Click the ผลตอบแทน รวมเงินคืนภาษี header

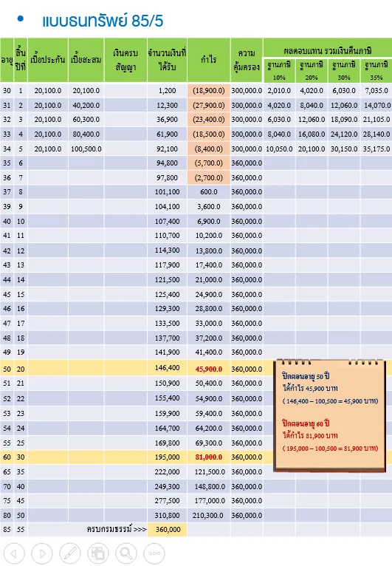pyautogui.click(x=328, y=50)
